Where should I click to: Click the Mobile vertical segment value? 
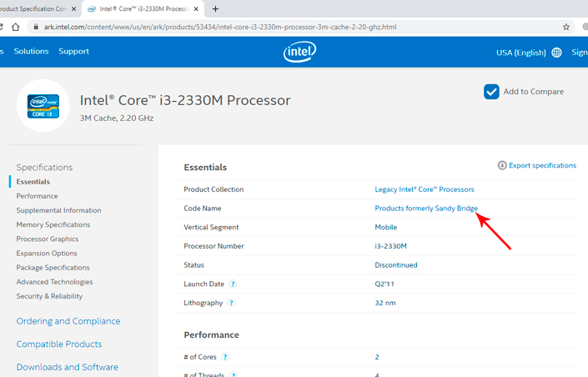coord(386,228)
